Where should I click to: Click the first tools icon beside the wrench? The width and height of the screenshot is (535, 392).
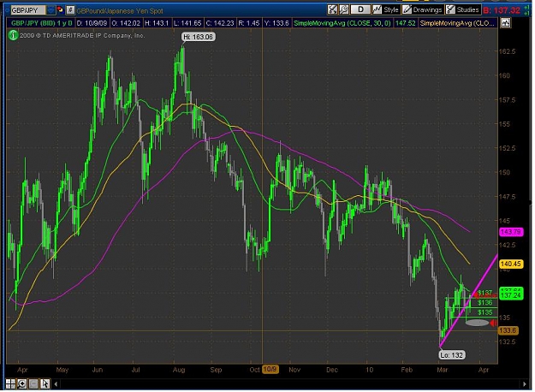(332, 9)
